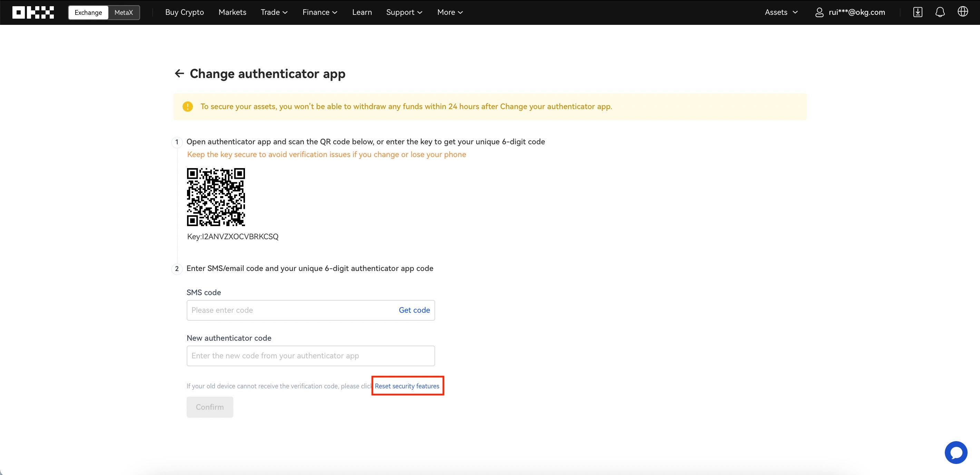Click the orange Keep the key secure note
Screen dimensions: 980x475
pyautogui.click(x=326, y=155)
